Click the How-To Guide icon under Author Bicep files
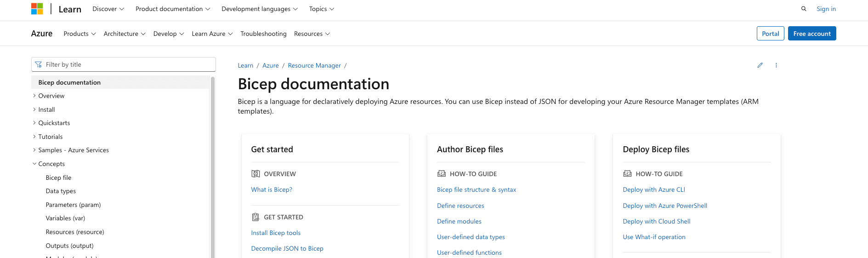Viewport: 868px width, 258px height. 442,174
